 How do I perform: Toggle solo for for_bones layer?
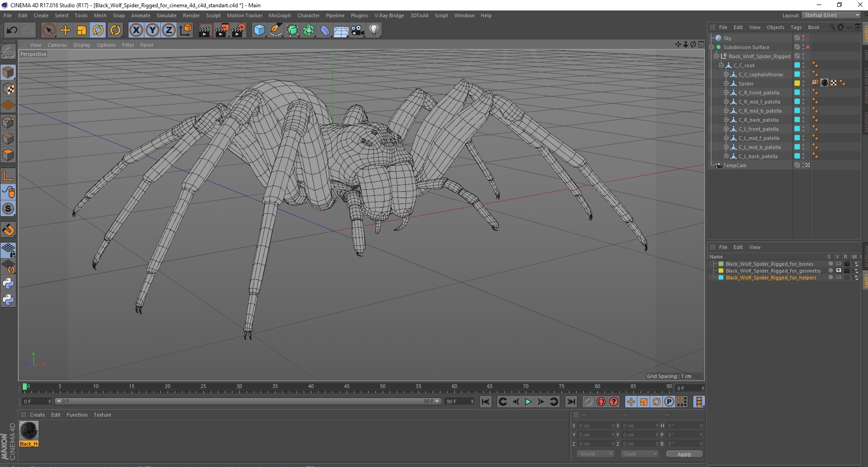[830, 264]
